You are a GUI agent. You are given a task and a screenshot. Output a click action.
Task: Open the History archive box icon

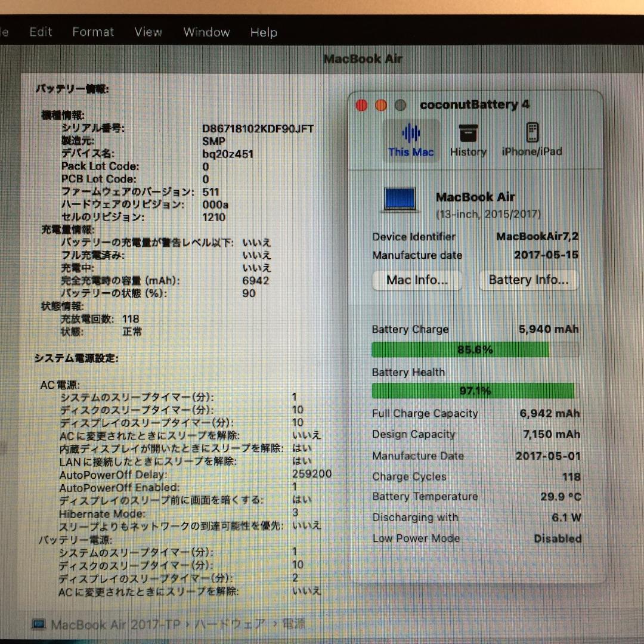468,132
